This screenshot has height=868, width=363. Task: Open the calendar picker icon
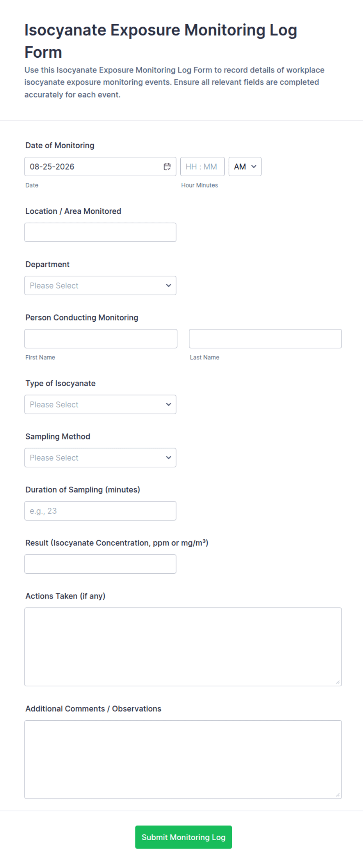167,167
